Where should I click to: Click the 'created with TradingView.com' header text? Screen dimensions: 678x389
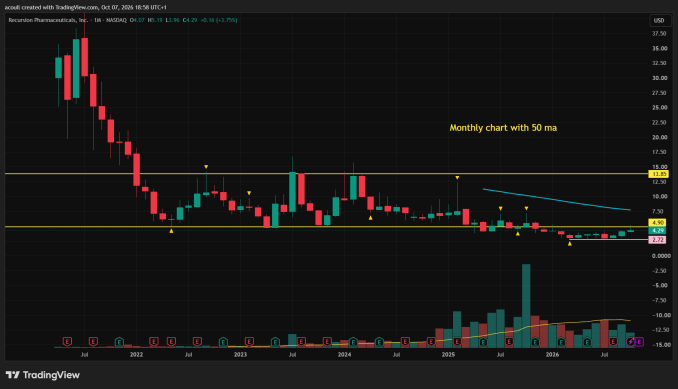59,7
